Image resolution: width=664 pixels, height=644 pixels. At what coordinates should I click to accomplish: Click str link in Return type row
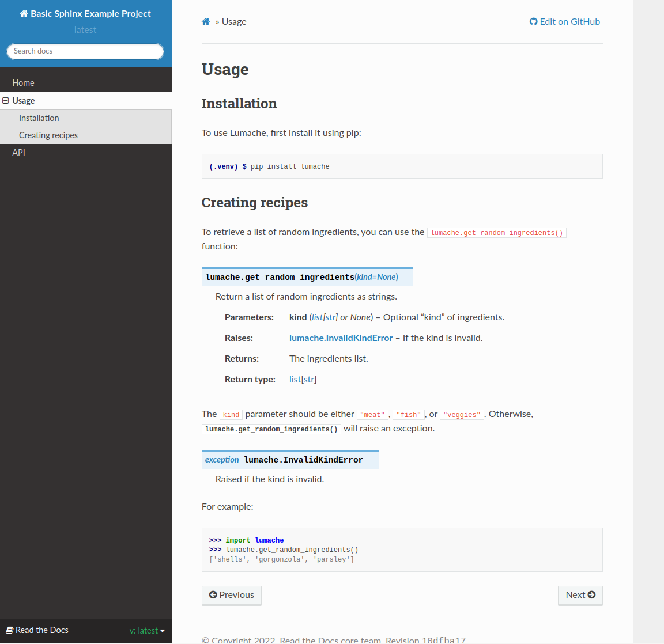(x=309, y=380)
